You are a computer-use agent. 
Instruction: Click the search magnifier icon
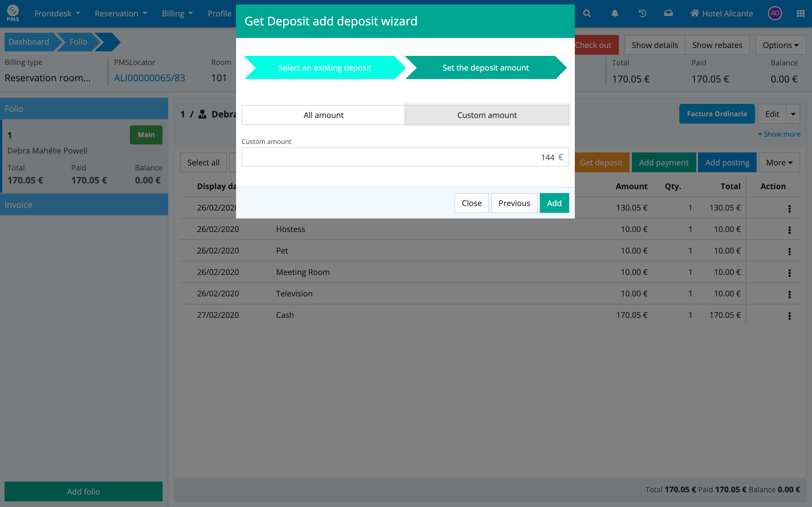point(587,14)
